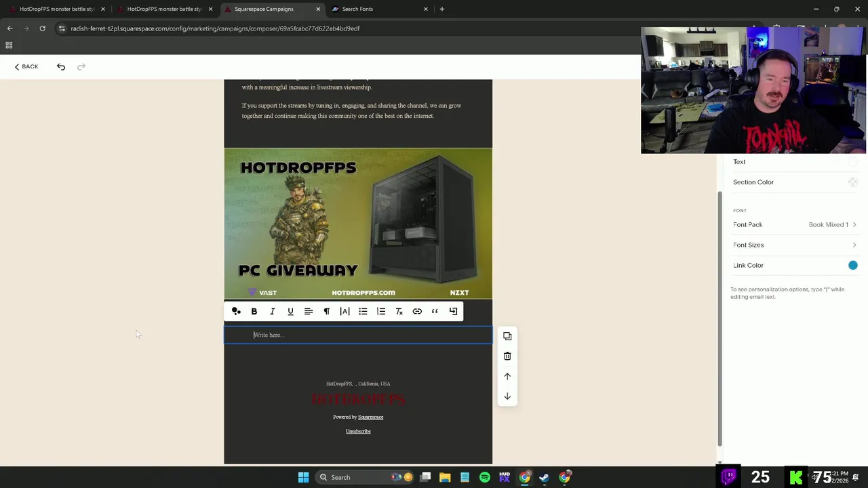
Task: Click the HotDropFPS California address text
Action: tap(358, 384)
